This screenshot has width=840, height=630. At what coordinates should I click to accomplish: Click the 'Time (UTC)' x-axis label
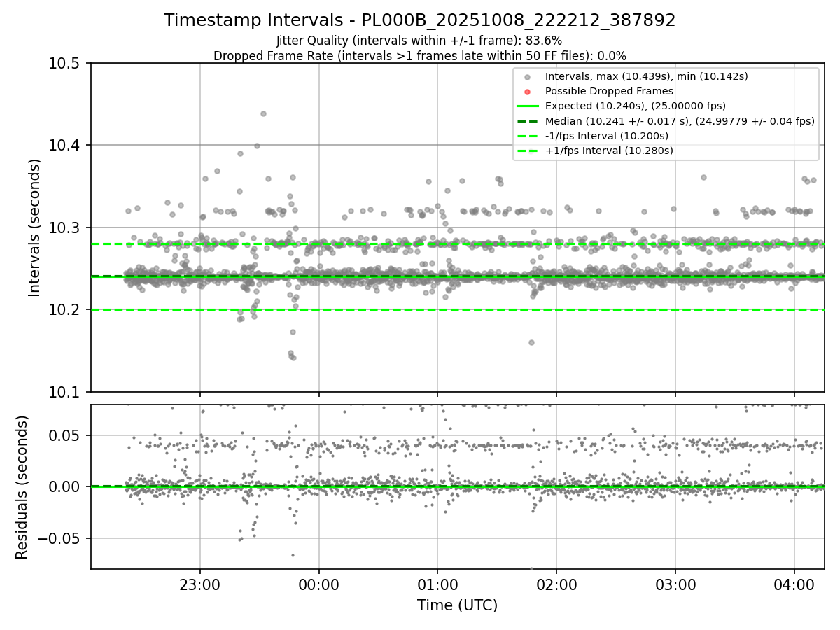click(x=457, y=605)
